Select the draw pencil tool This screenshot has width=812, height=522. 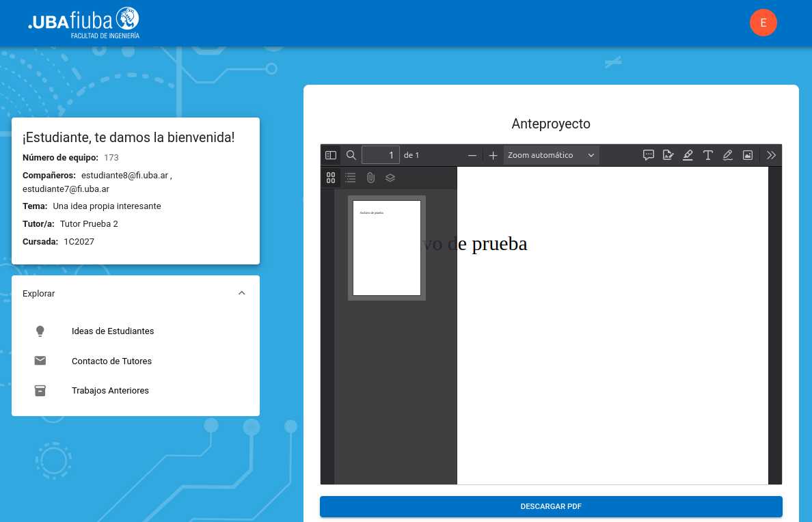728,155
